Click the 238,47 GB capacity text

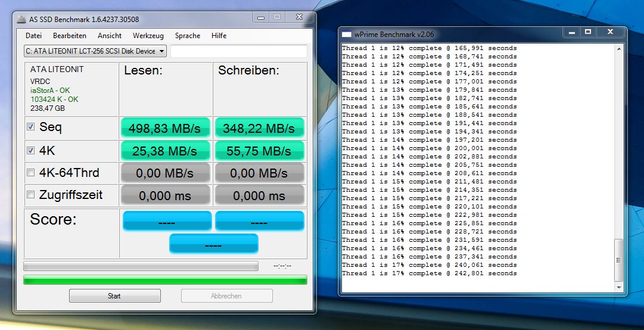click(x=47, y=108)
